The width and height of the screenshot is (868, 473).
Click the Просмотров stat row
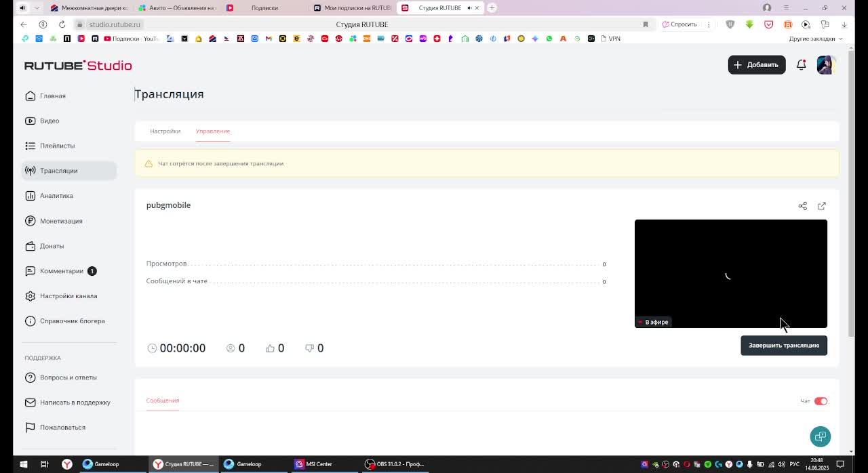[x=376, y=264]
